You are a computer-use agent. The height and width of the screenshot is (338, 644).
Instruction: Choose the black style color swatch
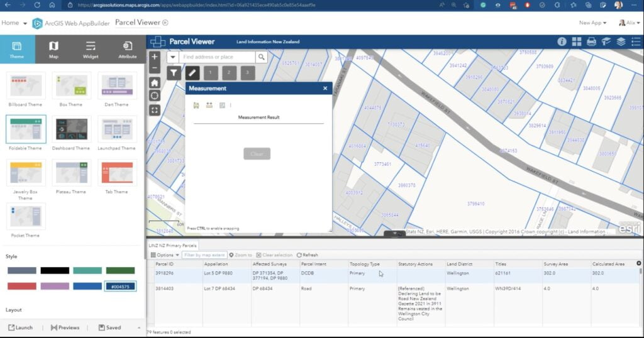tap(55, 270)
